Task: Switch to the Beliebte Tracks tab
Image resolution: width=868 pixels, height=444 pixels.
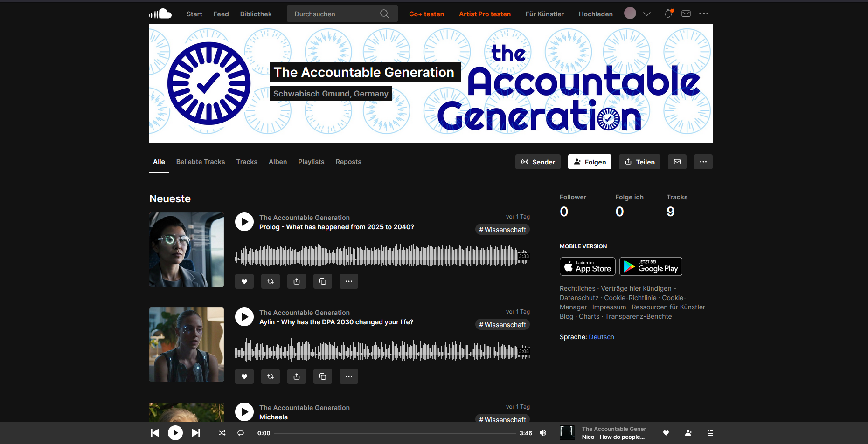Action: (201, 162)
